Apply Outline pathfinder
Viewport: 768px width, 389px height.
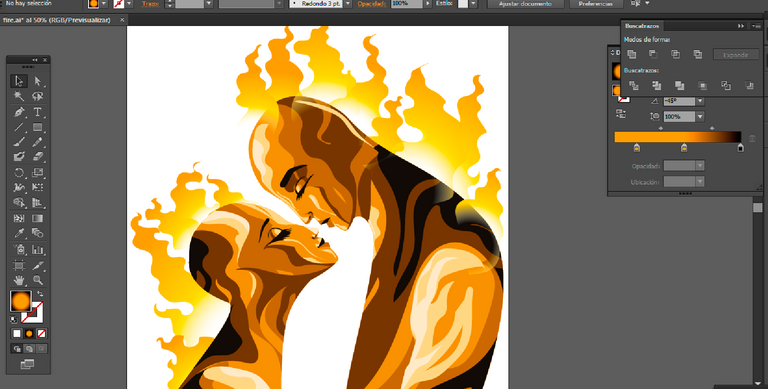726,86
